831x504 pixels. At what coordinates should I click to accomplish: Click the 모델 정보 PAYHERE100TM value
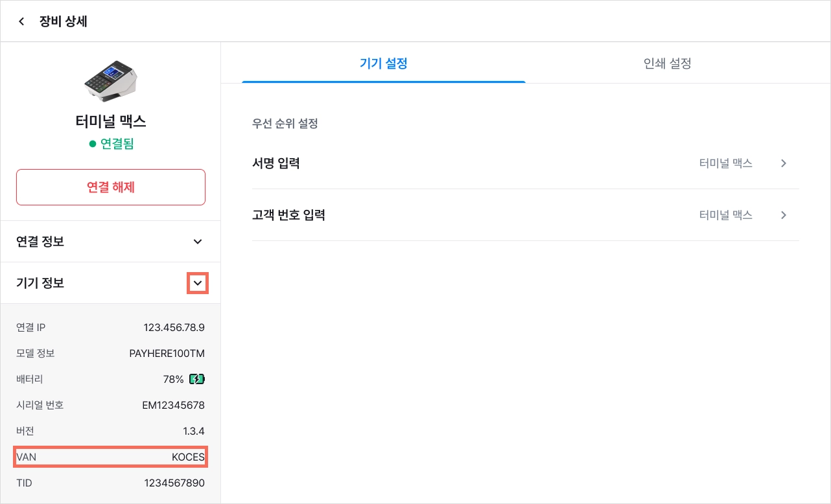(x=167, y=353)
